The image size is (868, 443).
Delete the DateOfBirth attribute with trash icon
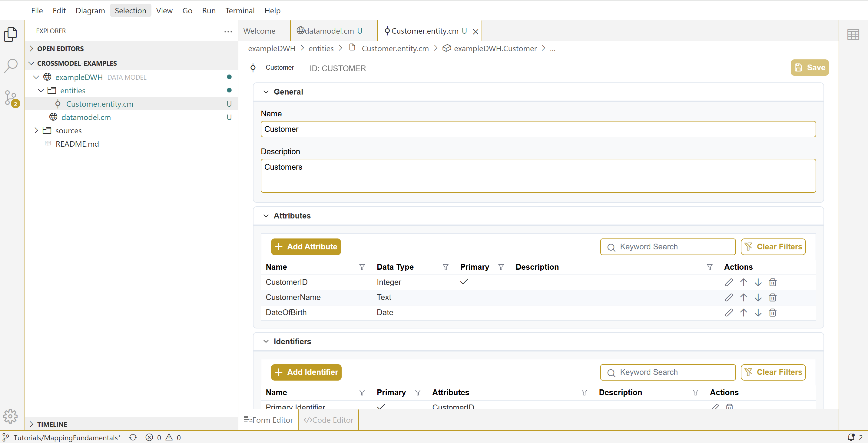pos(772,312)
